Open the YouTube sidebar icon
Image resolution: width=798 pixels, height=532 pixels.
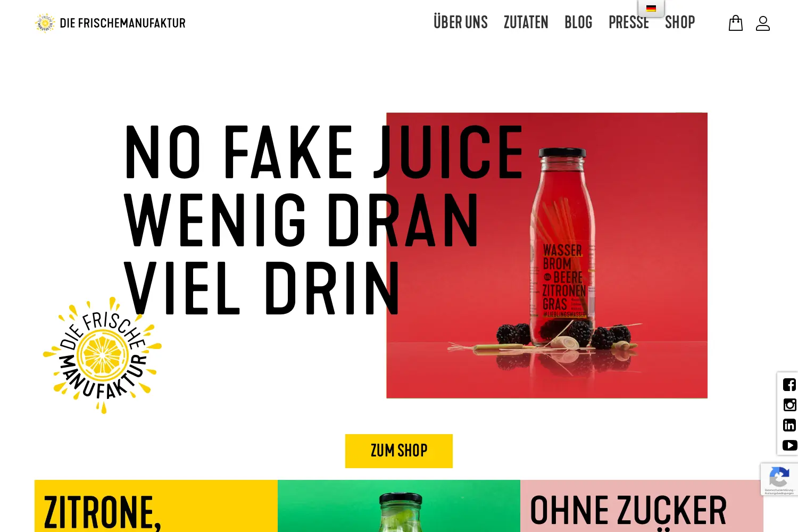790,445
